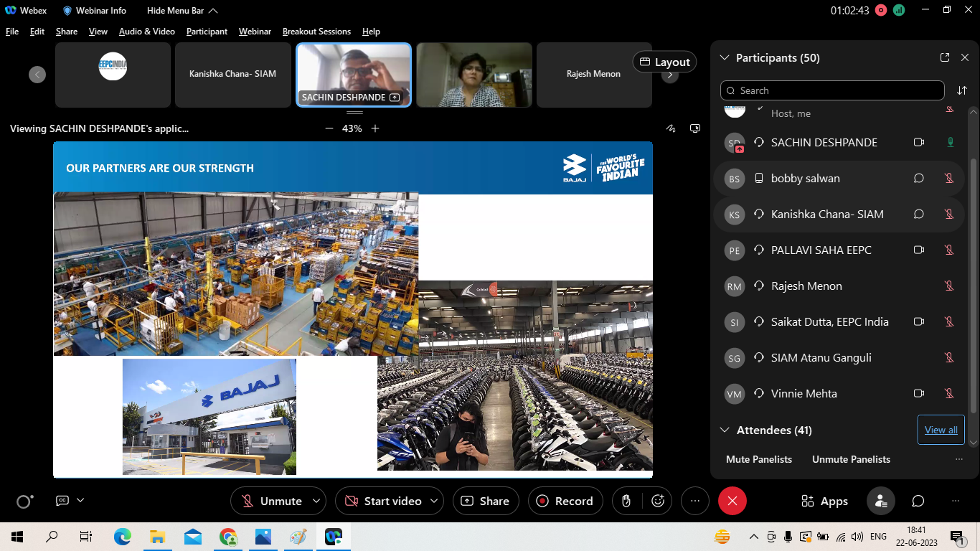This screenshot has width=980, height=551.
Task: Click the participant Search field
Action: coord(832,90)
